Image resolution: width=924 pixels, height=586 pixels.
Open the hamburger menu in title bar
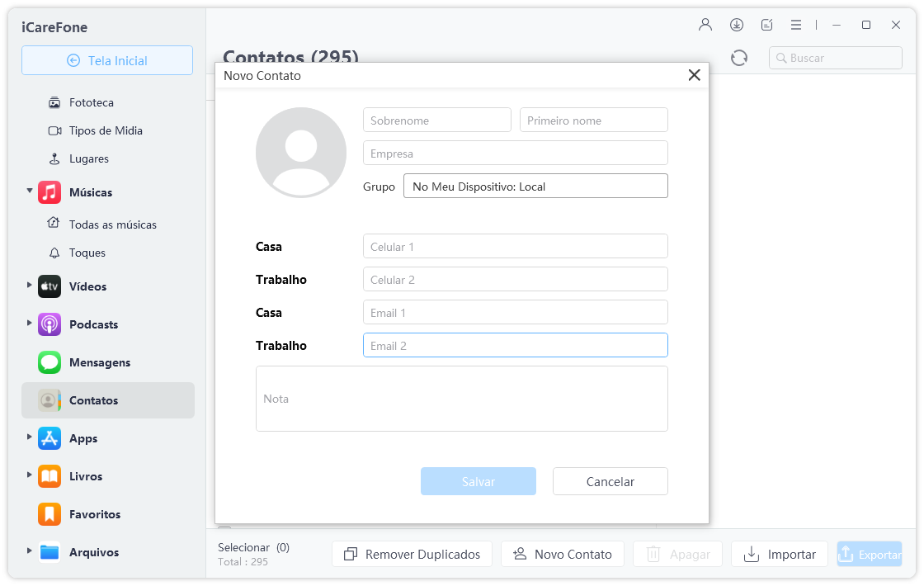pyautogui.click(x=796, y=25)
